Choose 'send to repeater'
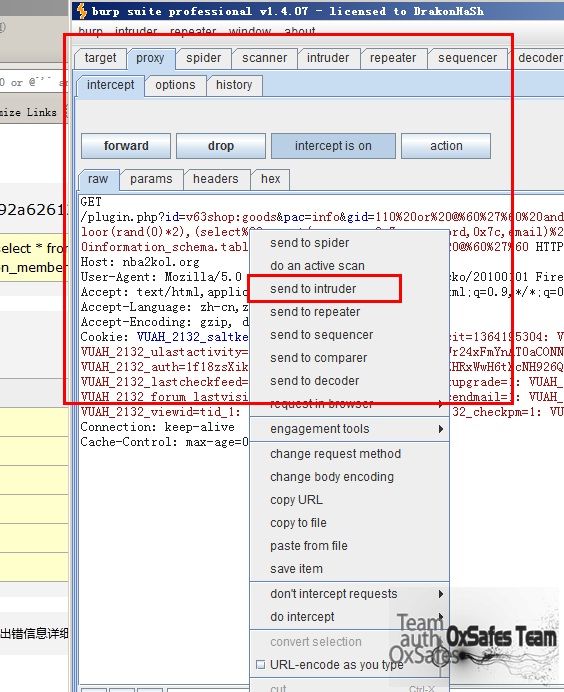 pos(349,312)
